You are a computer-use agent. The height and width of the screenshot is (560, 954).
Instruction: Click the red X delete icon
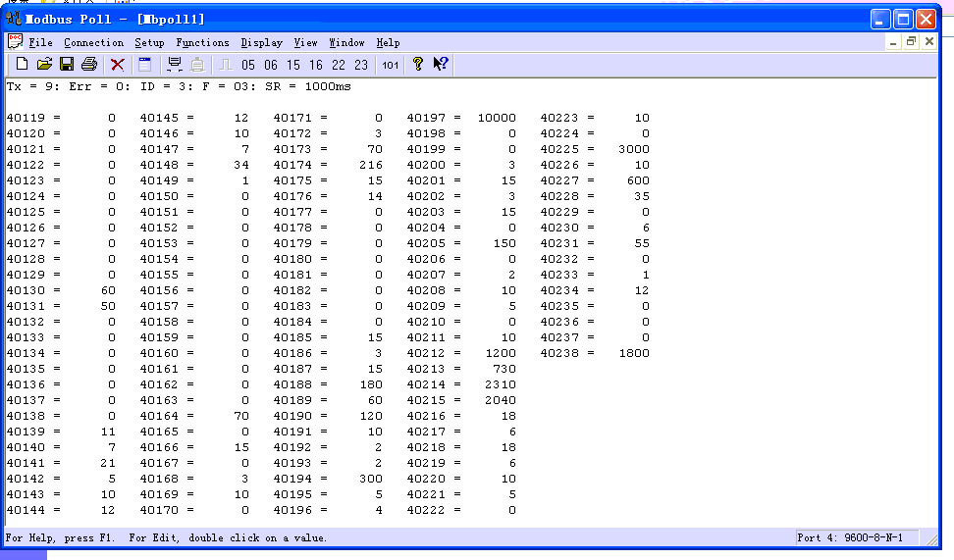(x=118, y=65)
